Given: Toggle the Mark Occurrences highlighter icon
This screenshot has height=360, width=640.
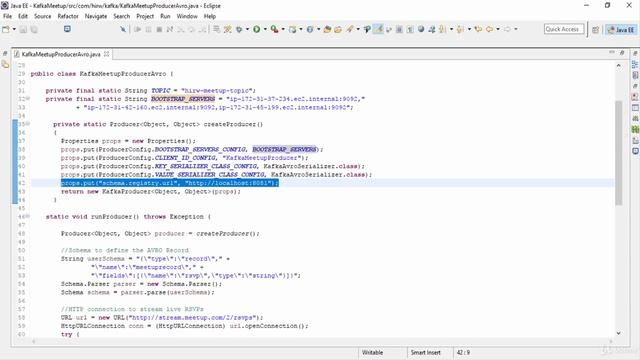Looking at the screenshot, I should 378,29.
